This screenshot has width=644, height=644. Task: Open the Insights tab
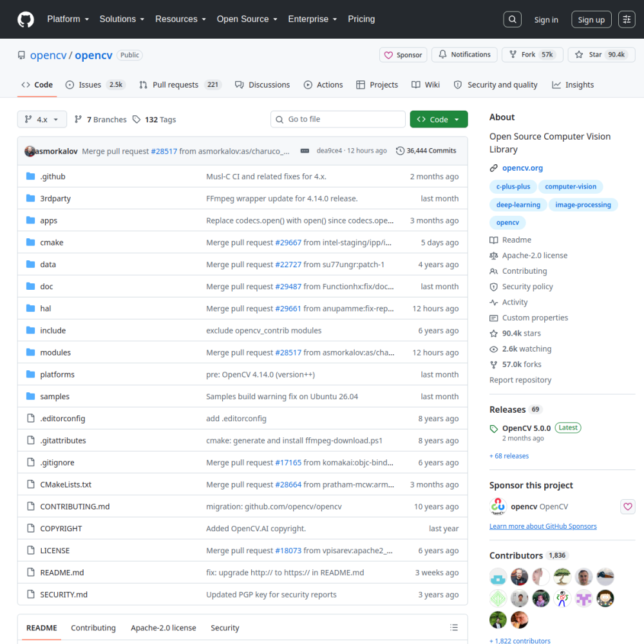[x=573, y=84]
